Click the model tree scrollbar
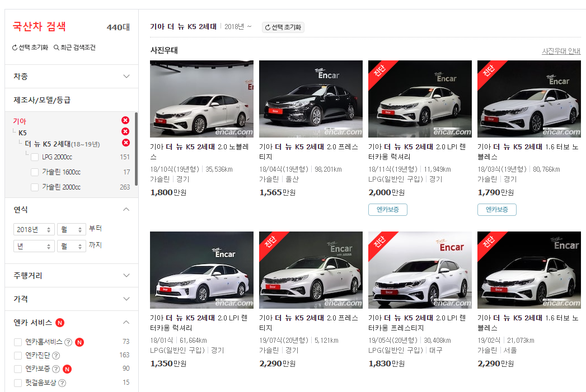Screen dimensions: 586x392 click(137, 149)
